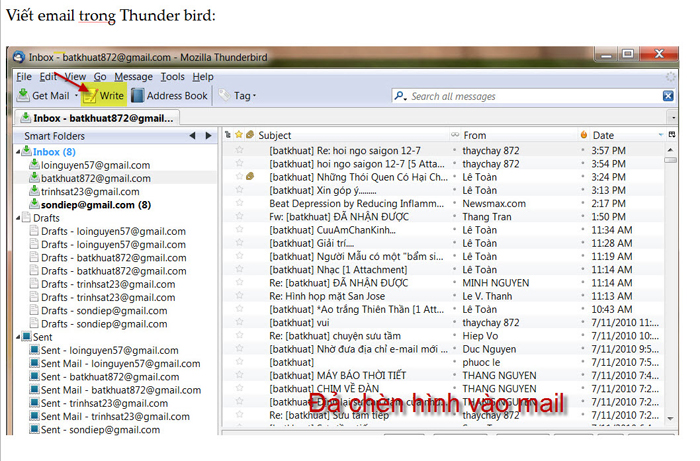Star the 'hoi ngo saigon 12-7 [5 Atta' message
Image resolution: width=700 pixels, height=461 pixels.
[x=239, y=163]
